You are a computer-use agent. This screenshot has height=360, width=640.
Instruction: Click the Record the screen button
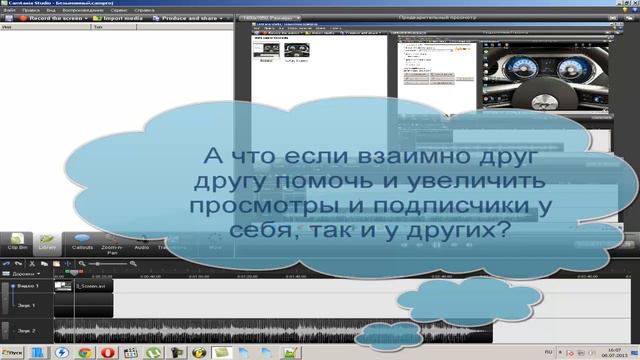[x=51, y=18]
